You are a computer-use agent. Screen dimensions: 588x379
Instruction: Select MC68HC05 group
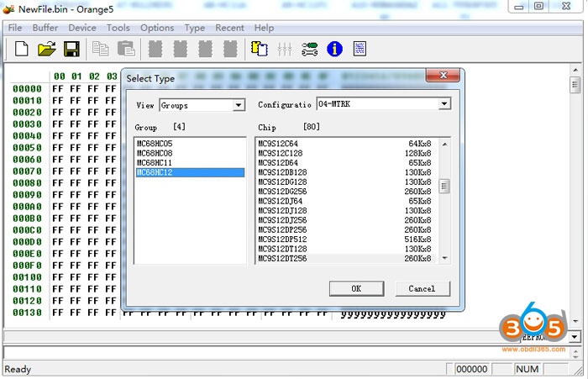click(x=190, y=144)
